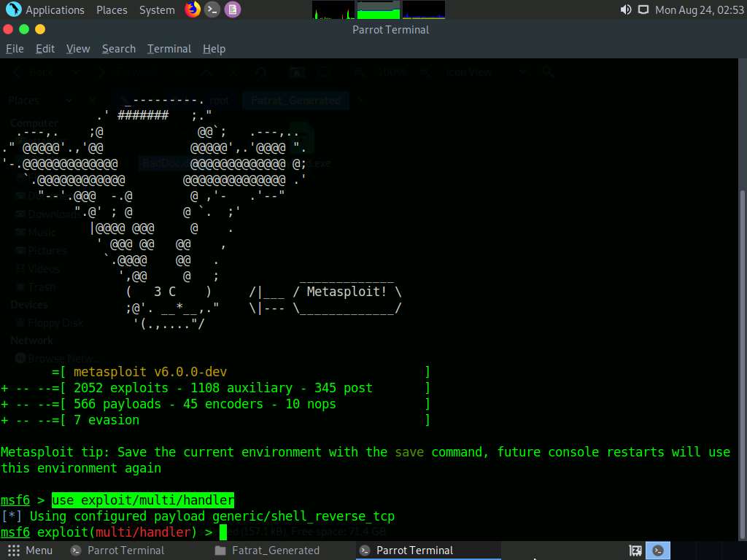Open the Help menu

(214, 49)
